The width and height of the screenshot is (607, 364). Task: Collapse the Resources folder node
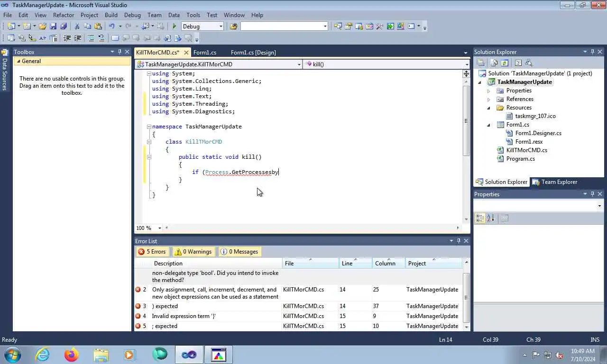488,108
